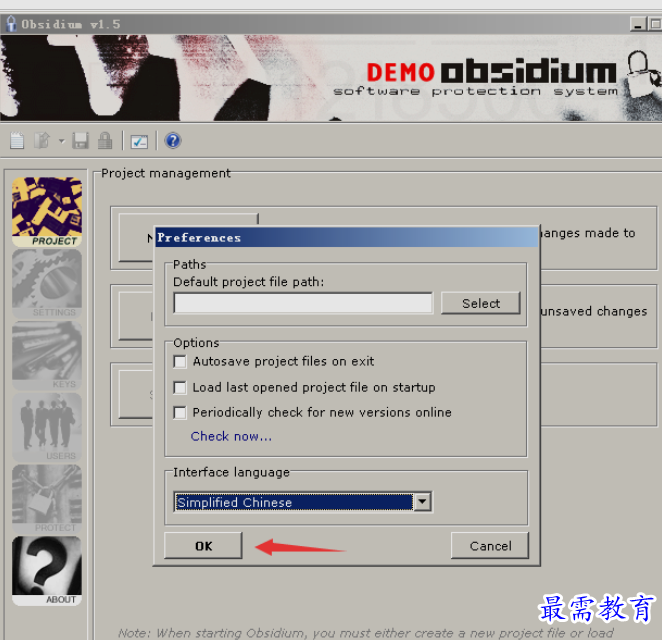
Task: Click Cancel in the Preferences dialog
Action: 490,546
